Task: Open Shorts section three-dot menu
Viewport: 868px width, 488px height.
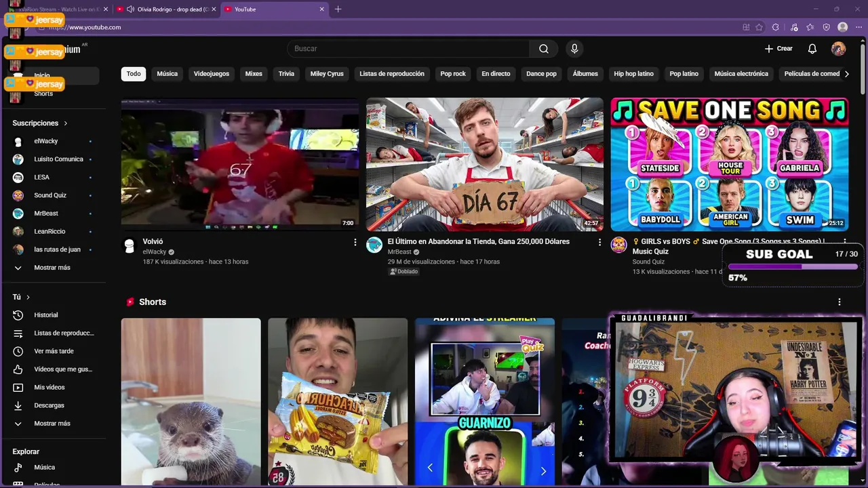Action: (840, 302)
